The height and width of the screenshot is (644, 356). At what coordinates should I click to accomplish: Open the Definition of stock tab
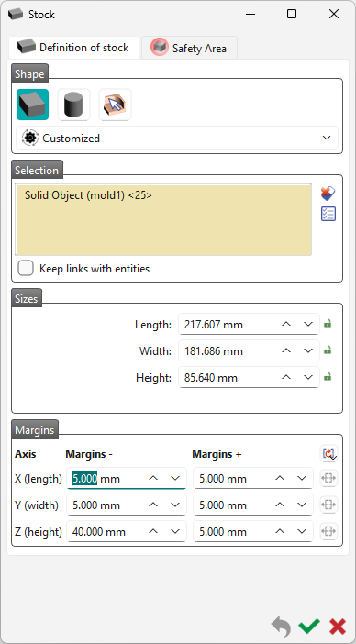[74, 48]
